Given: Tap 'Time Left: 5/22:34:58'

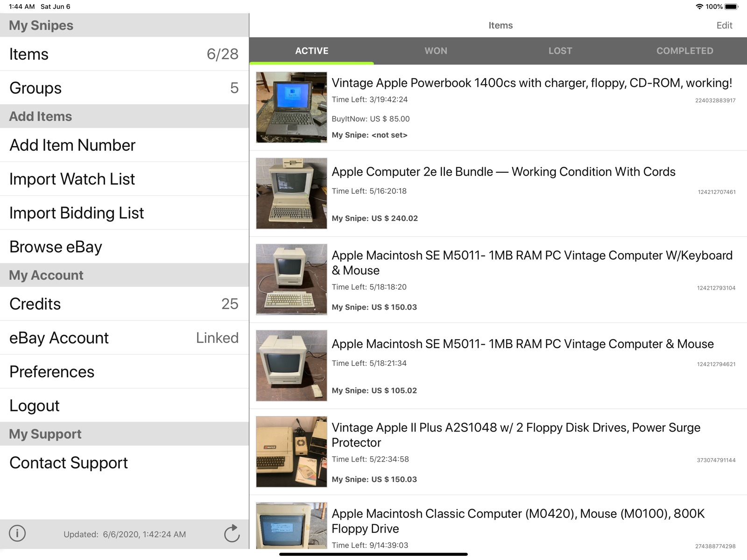Looking at the screenshot, I should pos(370,459).
